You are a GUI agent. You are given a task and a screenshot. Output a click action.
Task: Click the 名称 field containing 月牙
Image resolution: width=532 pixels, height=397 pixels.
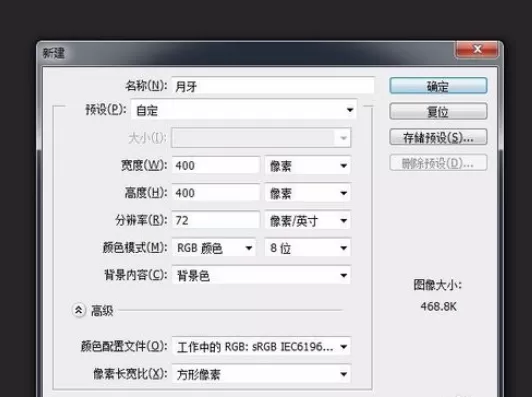[x=273, y=86]
